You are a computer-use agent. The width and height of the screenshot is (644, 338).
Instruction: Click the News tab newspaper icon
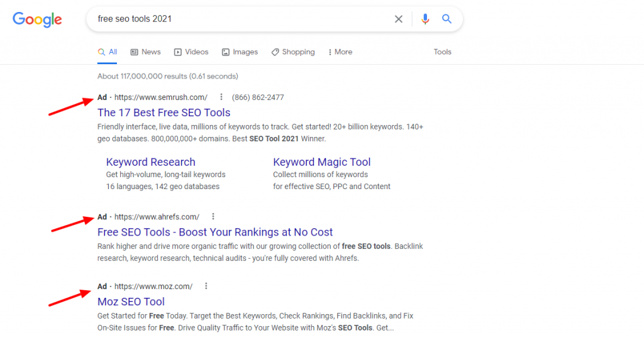[135, 52]
